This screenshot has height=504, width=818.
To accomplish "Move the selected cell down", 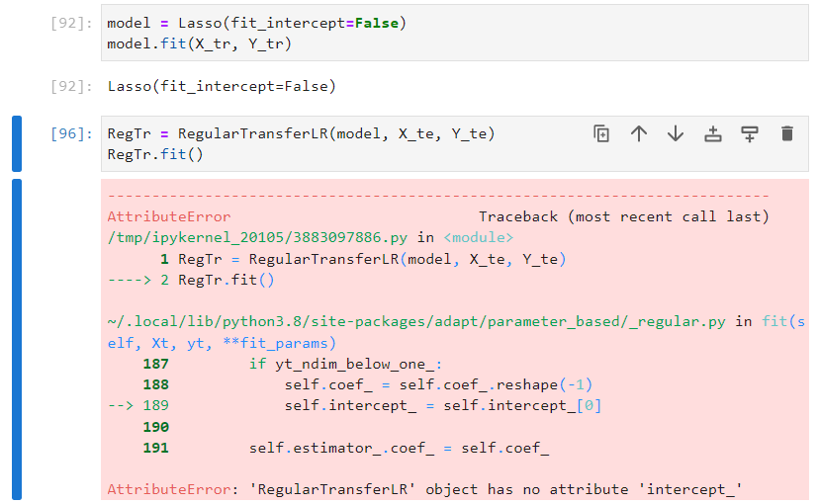I will (x=676, y=134).
